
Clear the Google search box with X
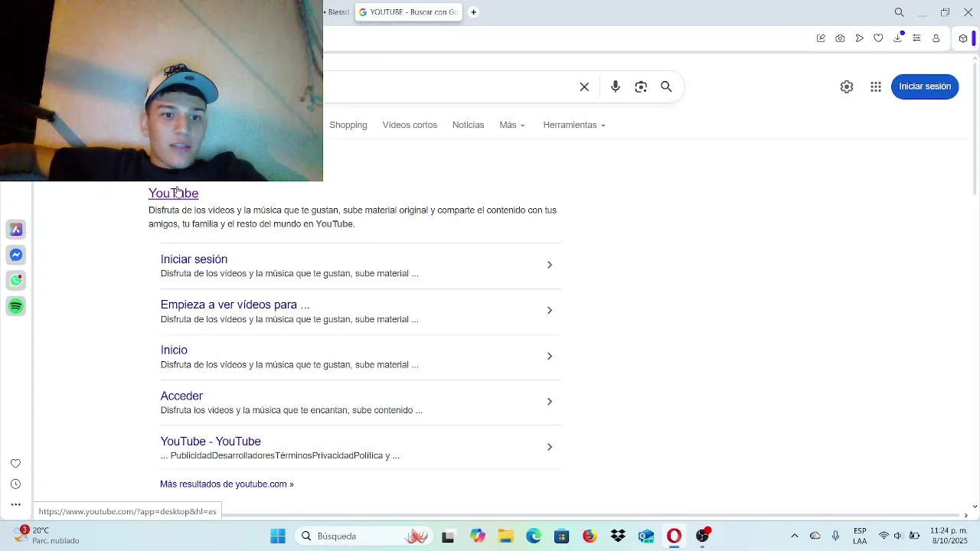click(584, 86)
